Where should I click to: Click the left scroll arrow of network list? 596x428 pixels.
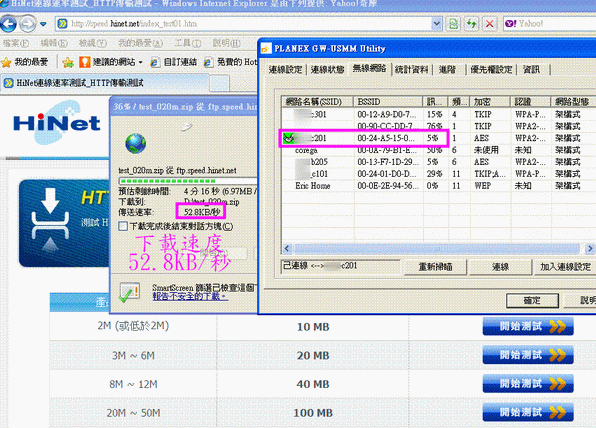coord(287,249)
